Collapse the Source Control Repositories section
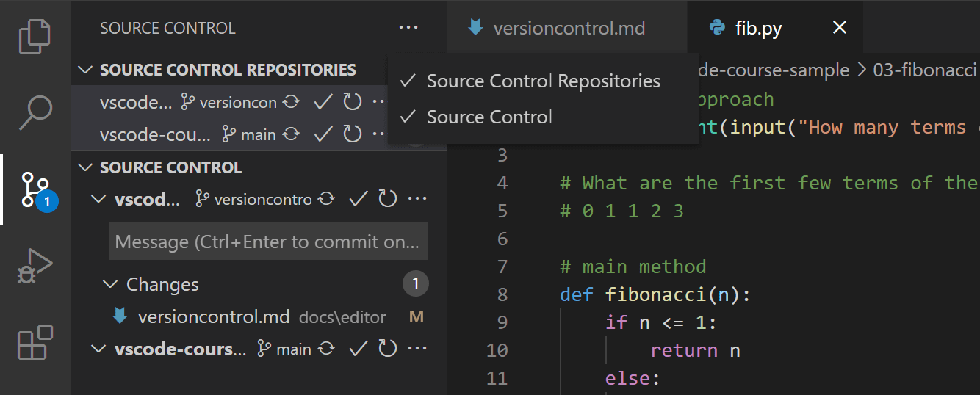The image size is (980, 395). click(86, 70)
